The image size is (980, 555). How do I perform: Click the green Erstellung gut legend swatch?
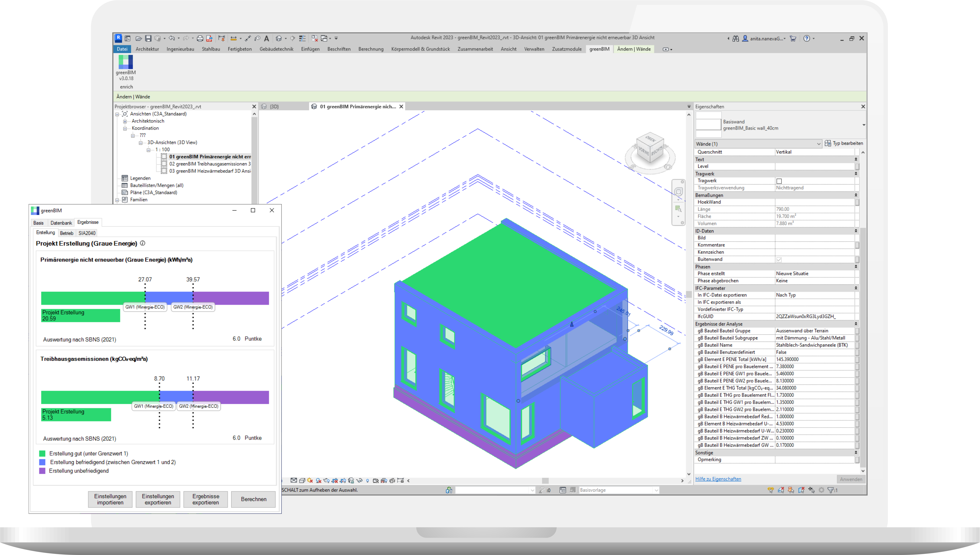tap(42, 454)
